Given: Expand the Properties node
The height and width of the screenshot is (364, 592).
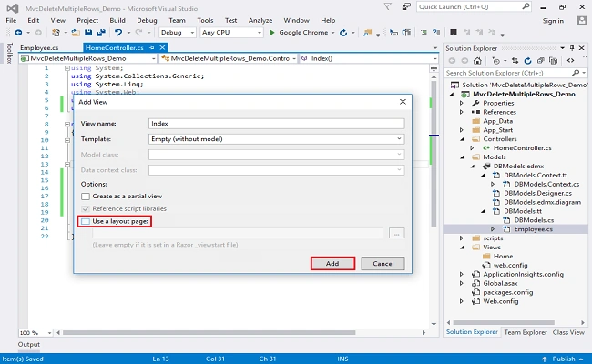Looking at the screenshot, I should [x=462, y=103].
